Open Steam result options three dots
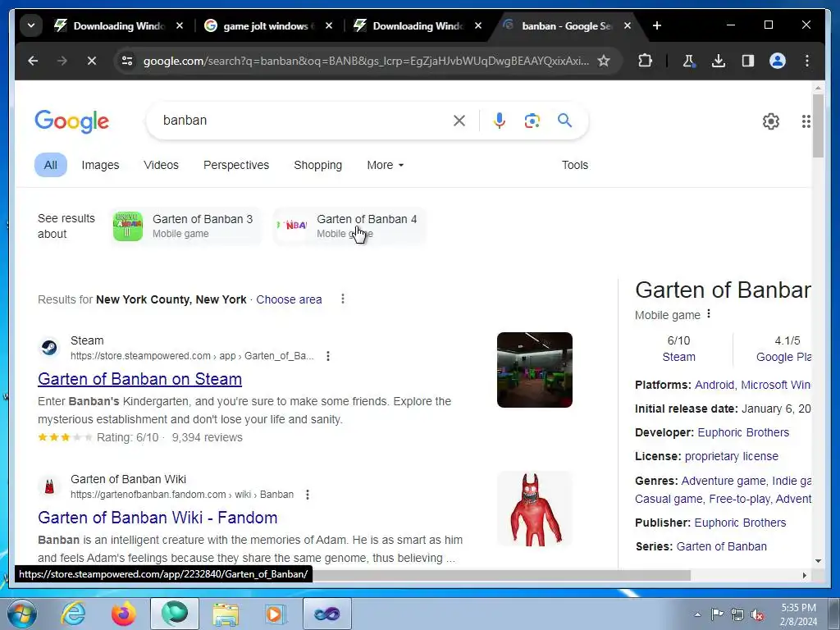 click(328, 356)
